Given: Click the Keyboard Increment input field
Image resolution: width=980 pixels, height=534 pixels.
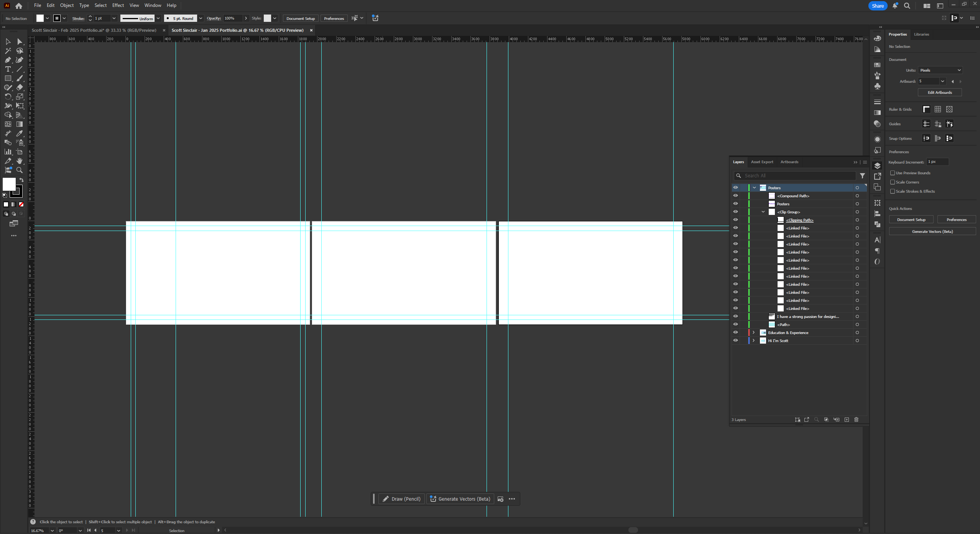Looking at the screenshot, I should pyautogui.click(x=937, y=162).
